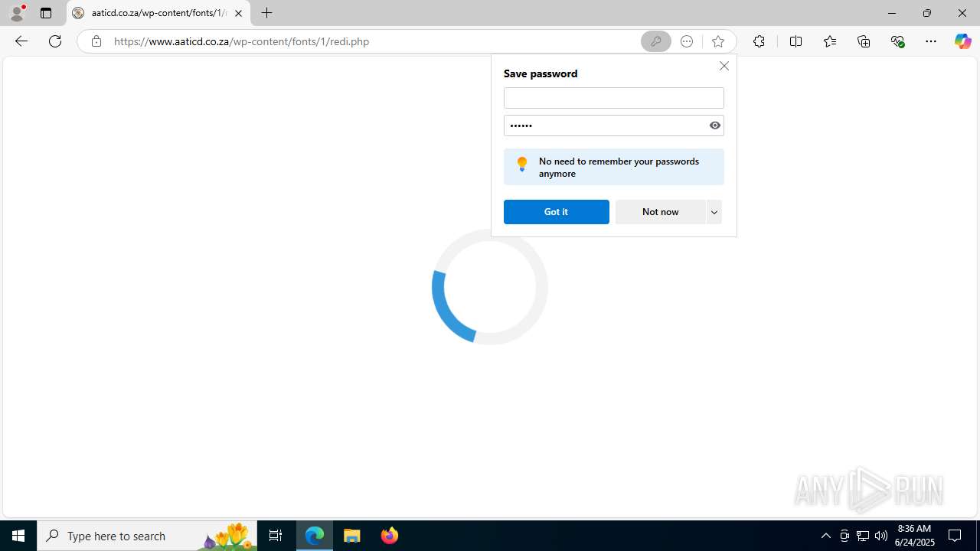Open the Extensions puzzle icon
Image resolution: width=980 pixels, height=551 pixels.
[759, 41]
